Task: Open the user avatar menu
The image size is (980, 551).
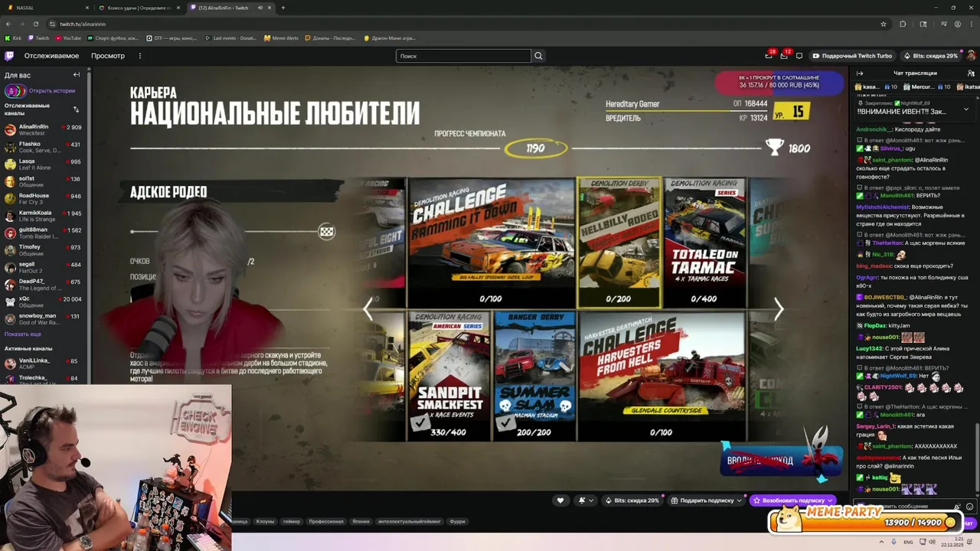Action: click(972, 56)
